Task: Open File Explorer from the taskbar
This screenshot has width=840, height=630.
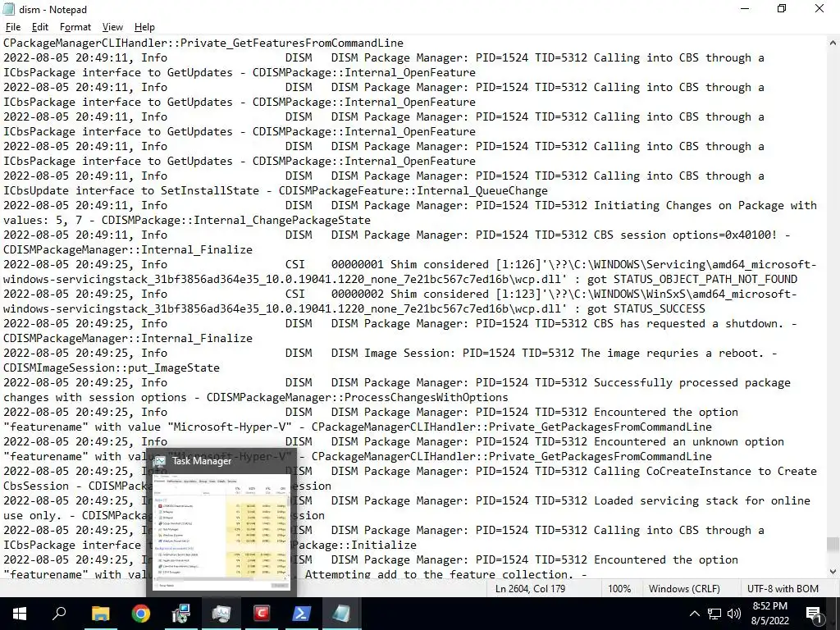Action: 100,614
